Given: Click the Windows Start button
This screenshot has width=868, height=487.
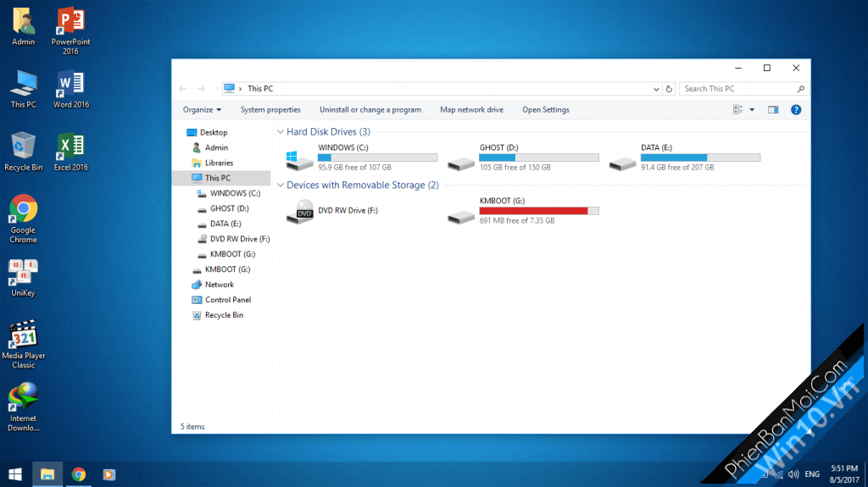Looking at the screenshot, I should click(x=15, y=474).
